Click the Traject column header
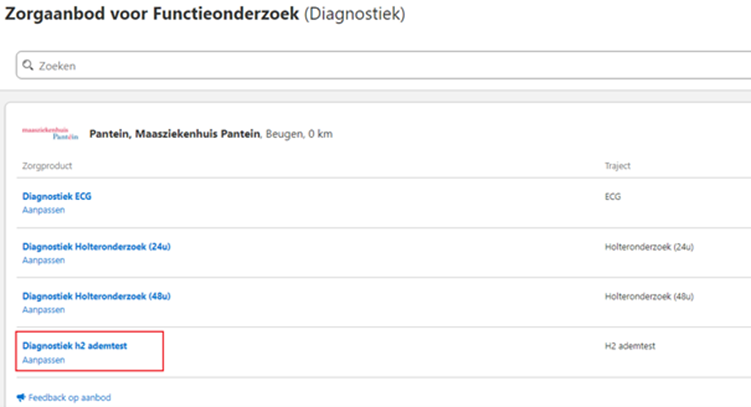 pyautogui.click(x=617, y=165)
